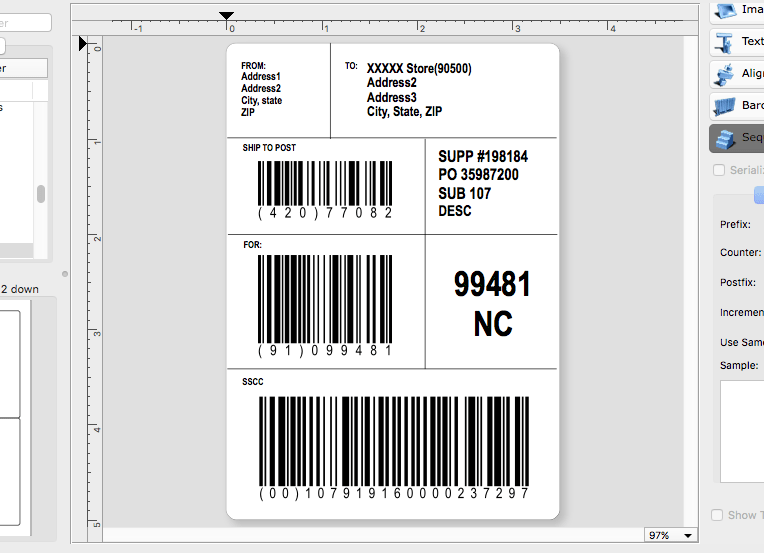Click the '2 down' layout text
The image size is (764, 553).
(20, 289)
